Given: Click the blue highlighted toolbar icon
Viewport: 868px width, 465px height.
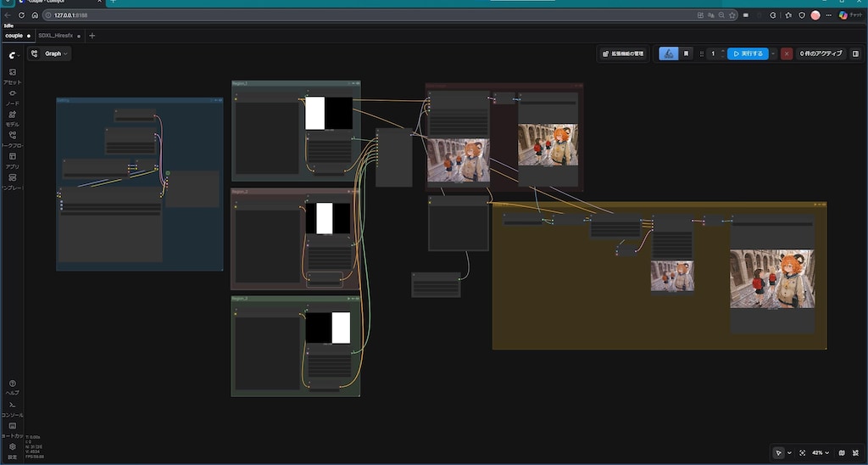Looking at the screenshot, I should click(x=669, y=53).
